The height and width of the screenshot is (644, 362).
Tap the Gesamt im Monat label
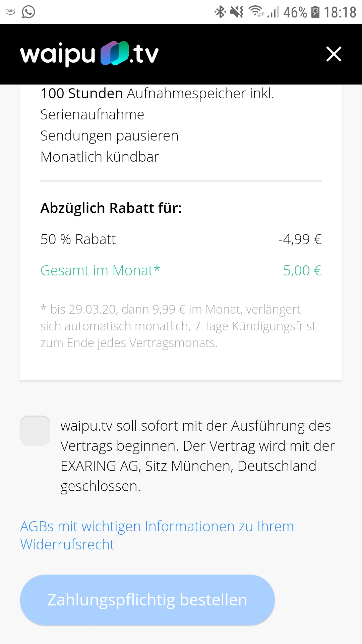(100, 271)
